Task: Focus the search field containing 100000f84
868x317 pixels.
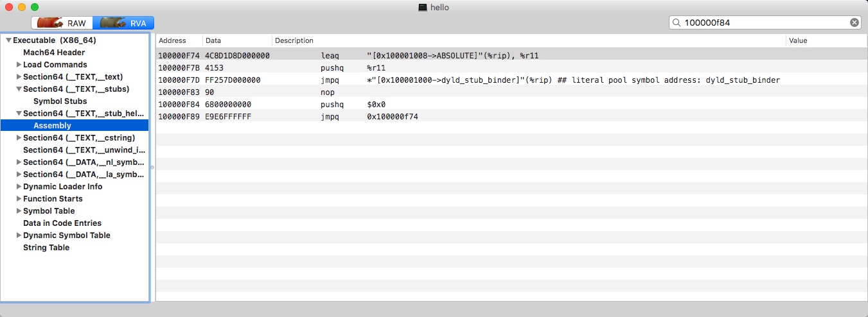Action: point(765,22)
